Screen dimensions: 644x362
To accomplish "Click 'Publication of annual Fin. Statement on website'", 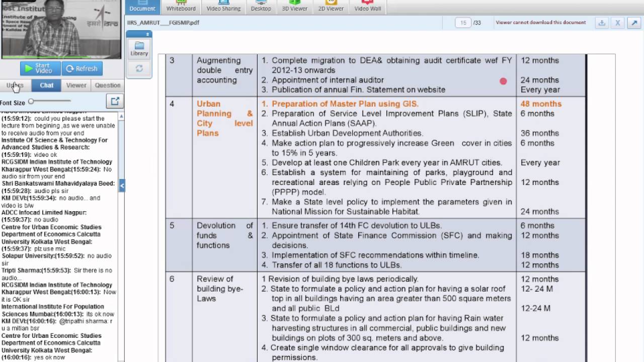I will coord(358,89).
